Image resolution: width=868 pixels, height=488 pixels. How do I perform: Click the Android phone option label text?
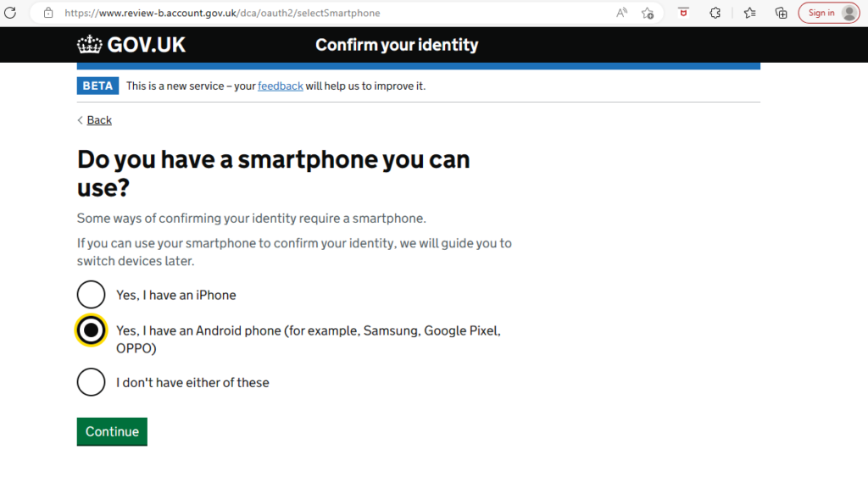(x=309, y=339)
